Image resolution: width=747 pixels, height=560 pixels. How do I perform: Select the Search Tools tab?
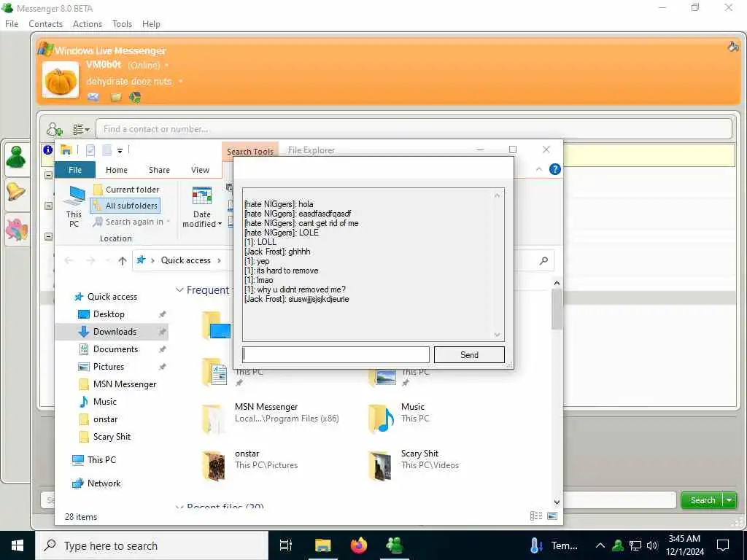point(249,151)
